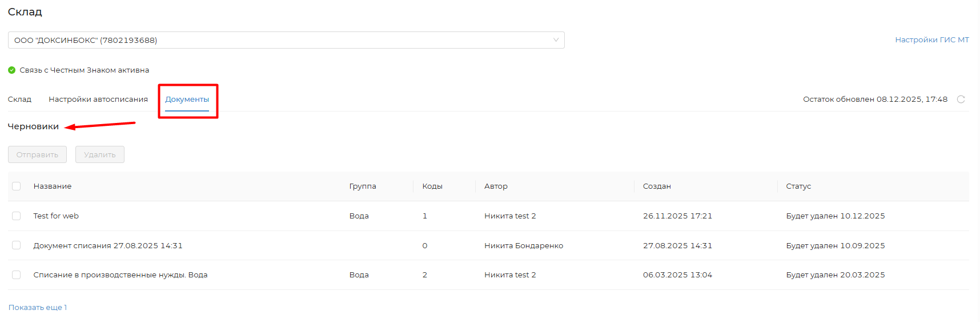Click the Отправить button
Screen dimensions: 980x322
(37, 154)
